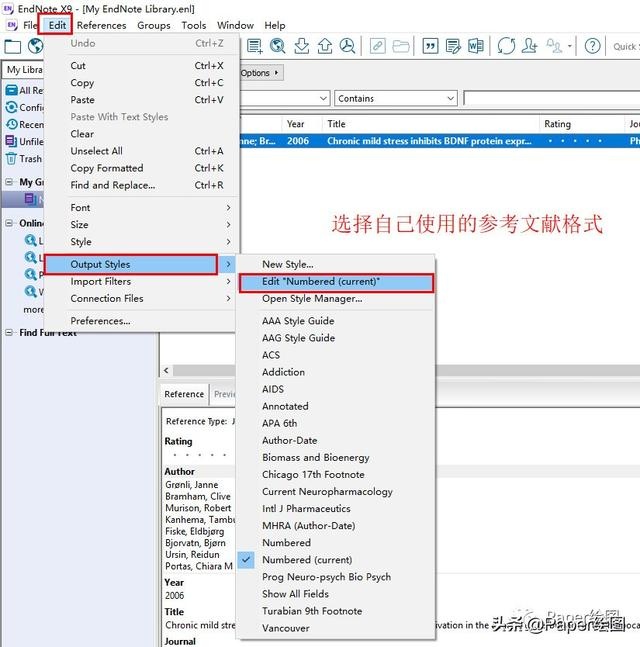Collapse the Find Full Text section

tap(9, 332)
